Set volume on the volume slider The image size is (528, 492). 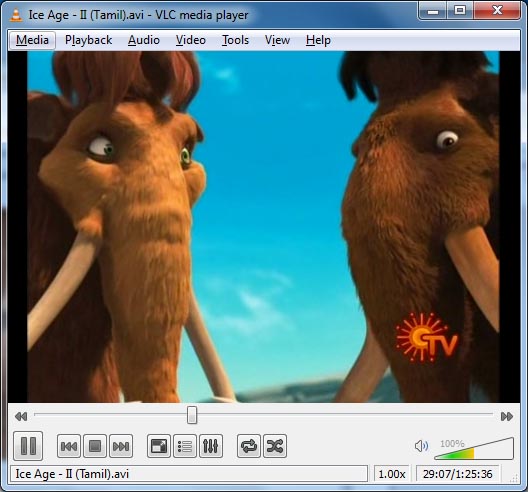(x=474, y=449)
